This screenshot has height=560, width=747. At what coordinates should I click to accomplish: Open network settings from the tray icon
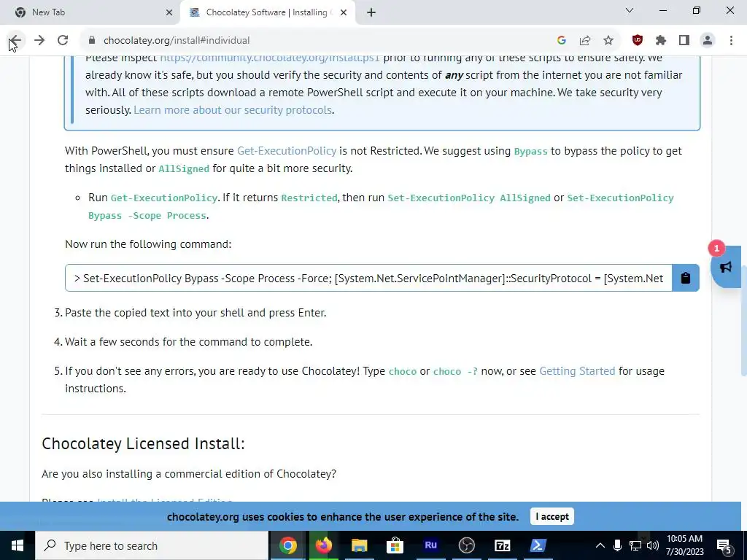coord(635,545)
